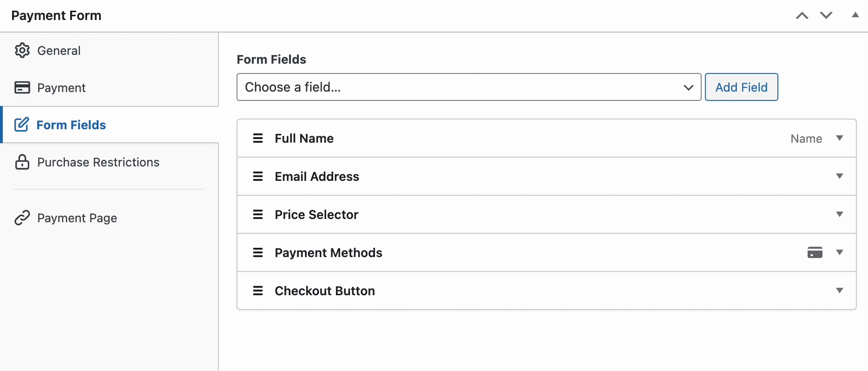Click the padlock icon for Purchase Restrictions
The height and width of the screenshot is (371, 868).
tap(22, 162)
